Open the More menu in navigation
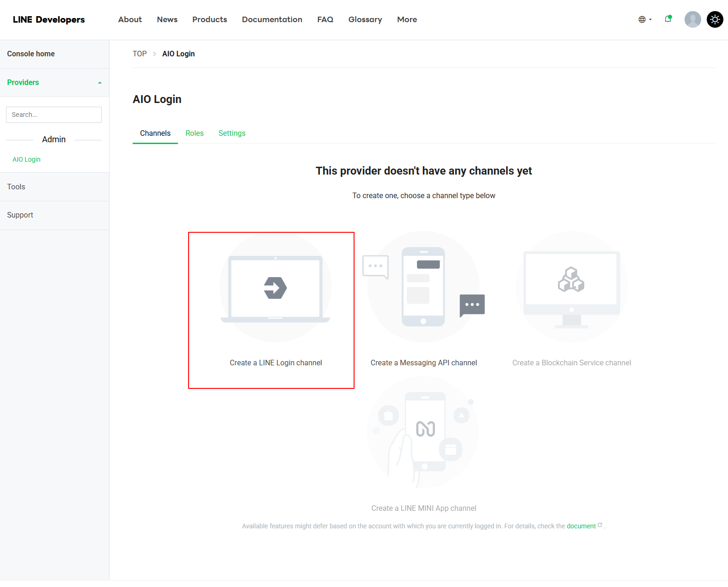The height and width of the screenshot is (587, 728). [407, 19]
